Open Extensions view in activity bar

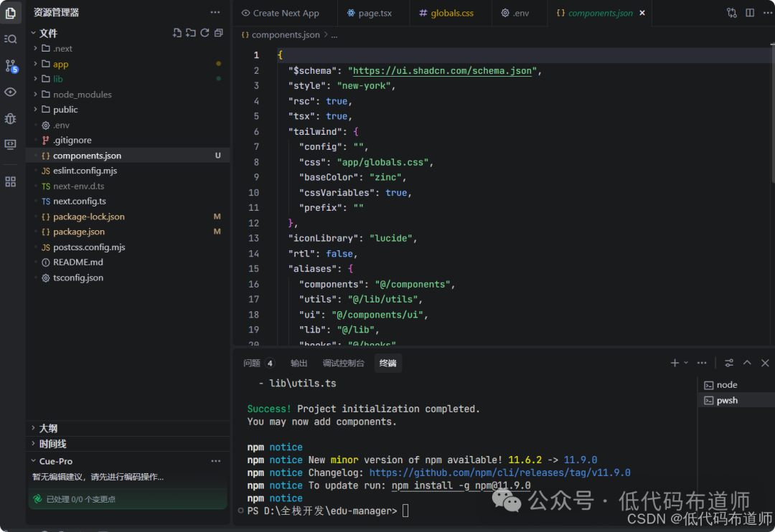(x=11, y=182)
